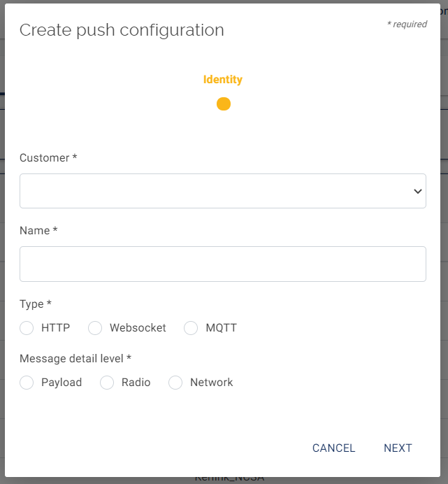This screenshot has width=448, height=484.
Task: Click the yellow Identity step dot
Action: 223,104
